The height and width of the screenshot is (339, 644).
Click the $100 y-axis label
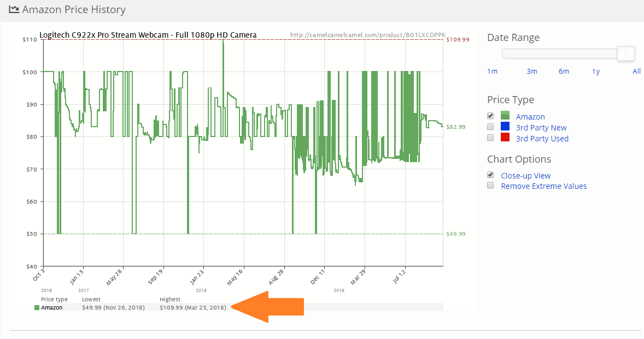tap(29, 72)
